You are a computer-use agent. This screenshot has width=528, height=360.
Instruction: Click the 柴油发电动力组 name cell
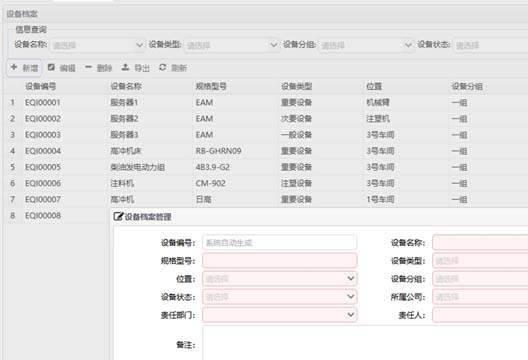click(x=138, y=167)
